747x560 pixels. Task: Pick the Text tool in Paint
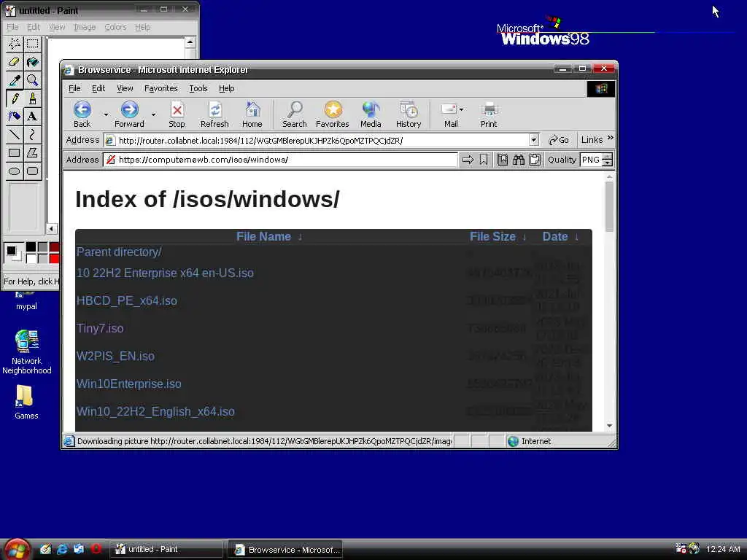32,116
